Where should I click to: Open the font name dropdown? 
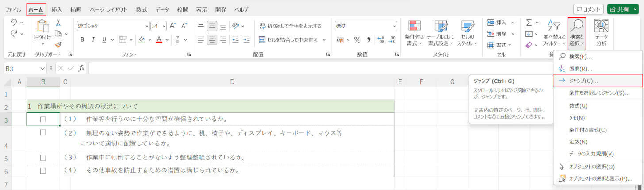pyautogui.click(x=147, y=26)
